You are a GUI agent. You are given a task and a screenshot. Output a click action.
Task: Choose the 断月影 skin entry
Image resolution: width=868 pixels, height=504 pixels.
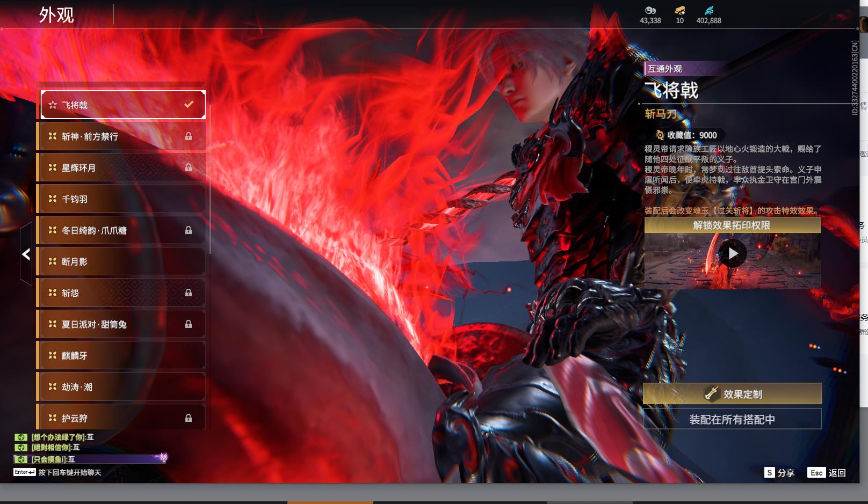coord(121,261)
